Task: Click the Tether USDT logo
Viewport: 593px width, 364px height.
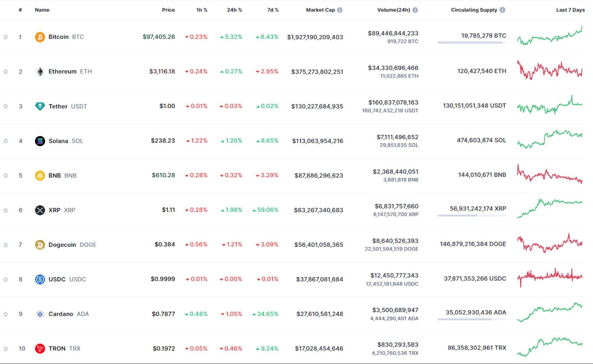Action: tap(39, 106)
